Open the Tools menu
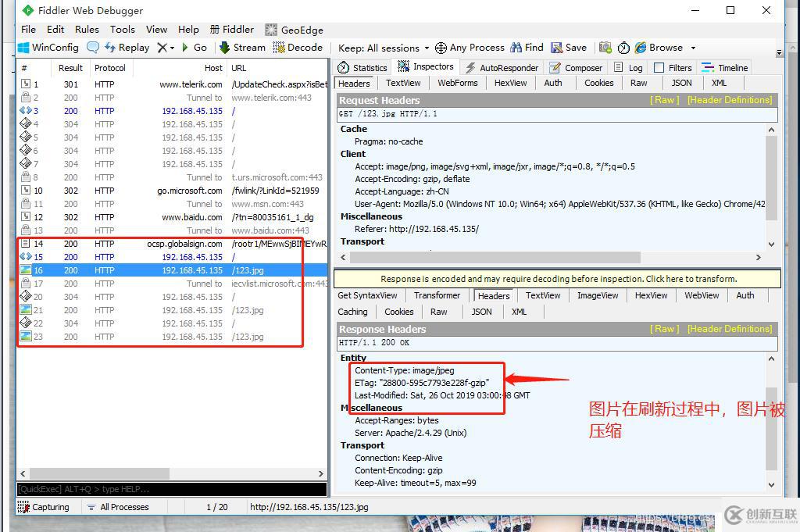800x532 pixels. (123, 30)
